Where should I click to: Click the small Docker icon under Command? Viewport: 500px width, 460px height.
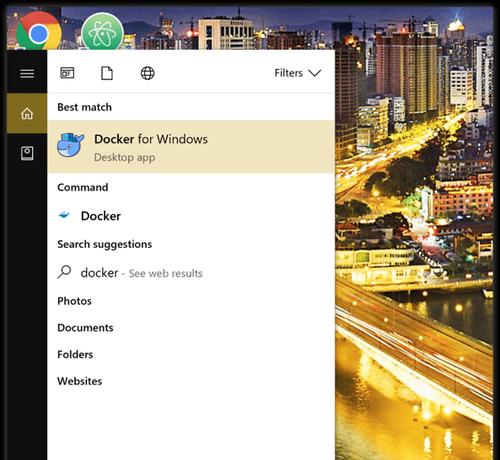(64, 215)
